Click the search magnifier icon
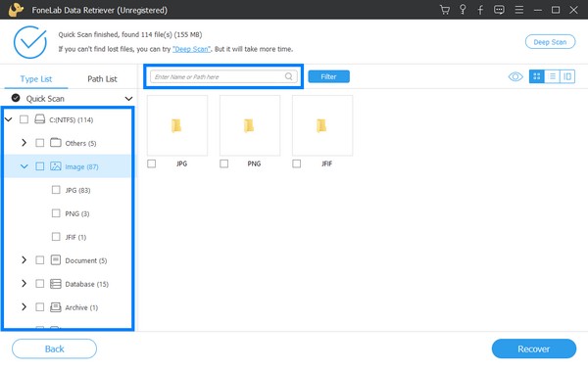Image resolution: width=588 pixels, height=371 pixels. 288,76
